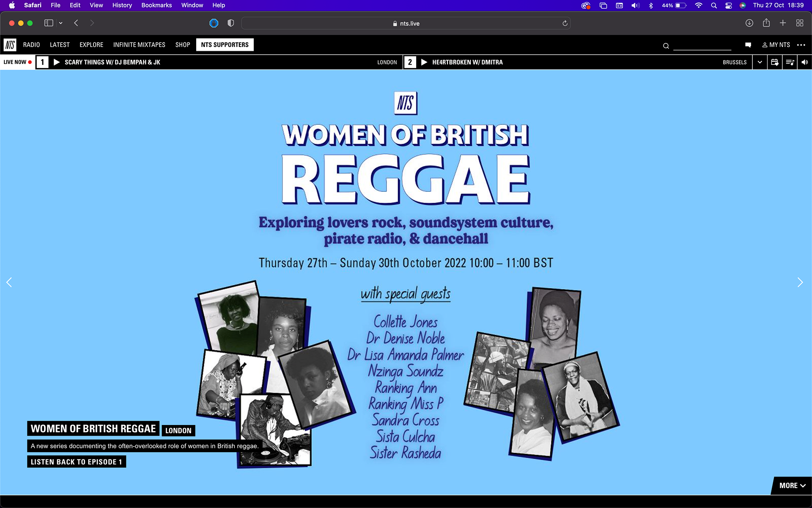812x508 pixels.
Task: Open Safari share menu
Action: coord(766,23)
